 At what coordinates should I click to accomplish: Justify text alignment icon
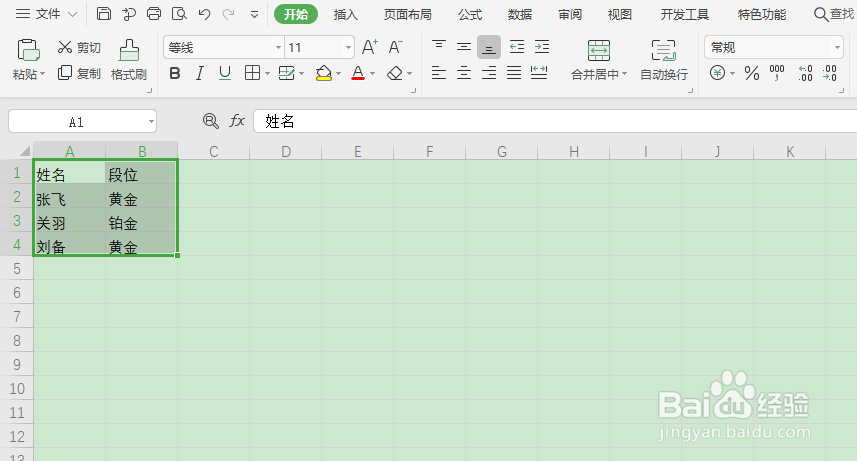click(514, 72)
